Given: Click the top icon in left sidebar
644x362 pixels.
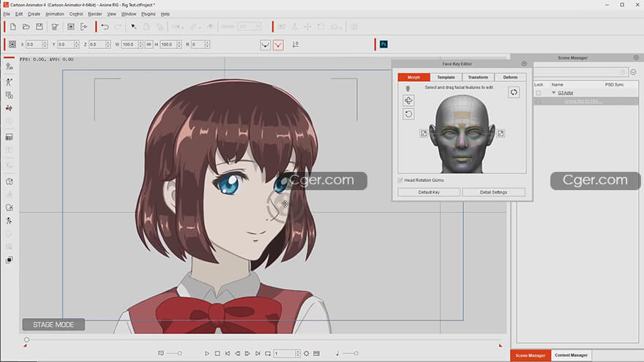Looking at the screenshot, I should 9,67.
